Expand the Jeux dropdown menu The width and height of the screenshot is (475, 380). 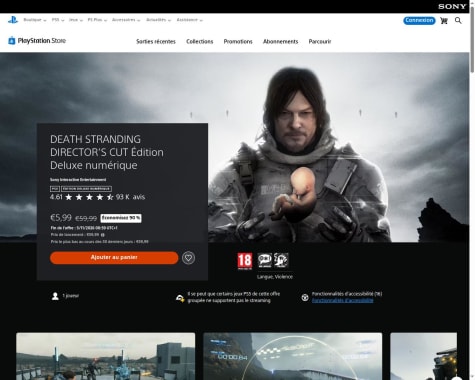pos(76,20)
